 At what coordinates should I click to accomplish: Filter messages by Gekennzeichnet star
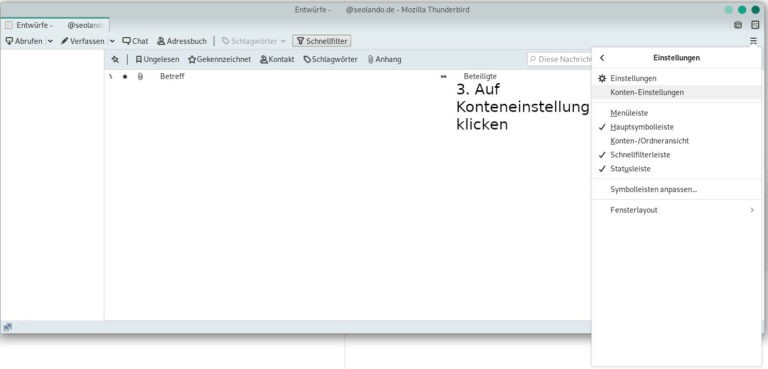pos(219,59)
